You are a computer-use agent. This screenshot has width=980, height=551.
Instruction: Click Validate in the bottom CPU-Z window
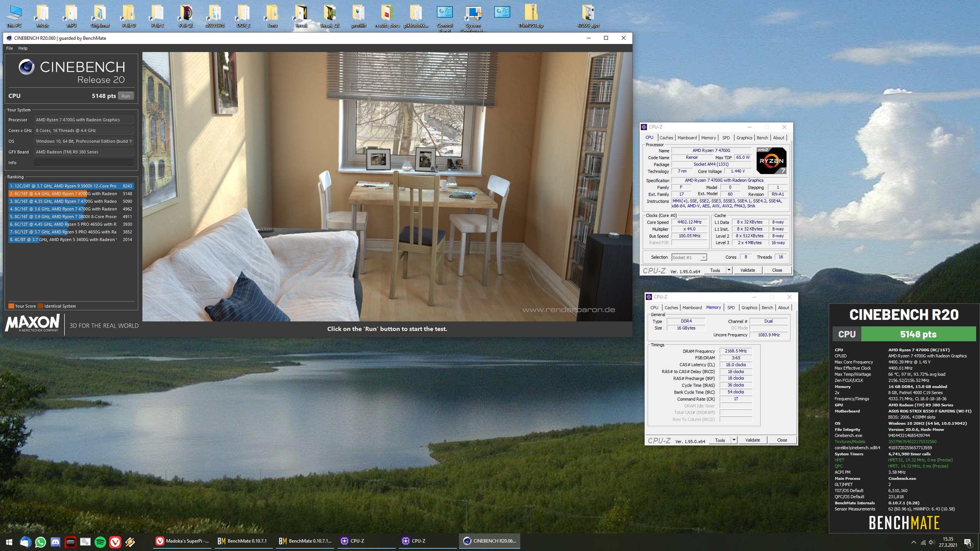753,440
